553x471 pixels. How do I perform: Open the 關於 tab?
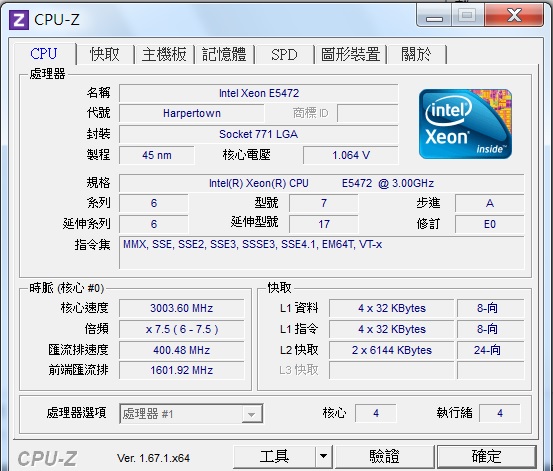[x=417, y=54]
